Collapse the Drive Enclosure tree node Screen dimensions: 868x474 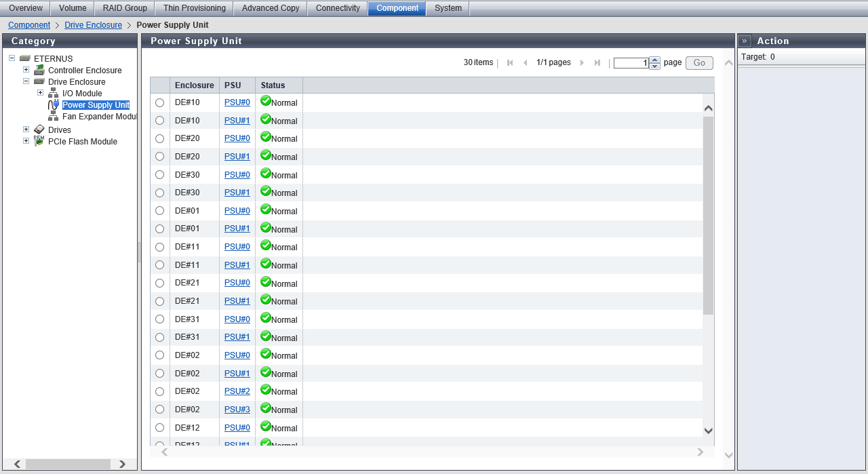tap(26, 81)
